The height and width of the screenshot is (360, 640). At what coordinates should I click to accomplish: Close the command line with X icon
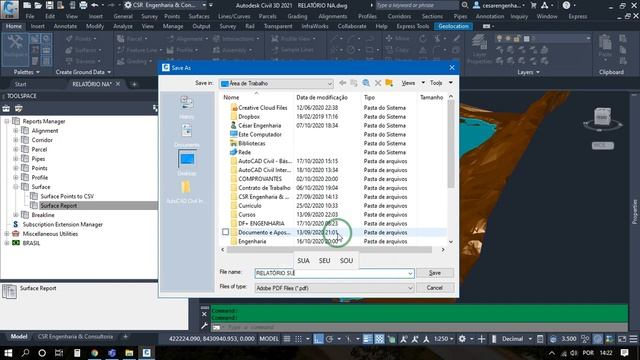coord(204,314)
